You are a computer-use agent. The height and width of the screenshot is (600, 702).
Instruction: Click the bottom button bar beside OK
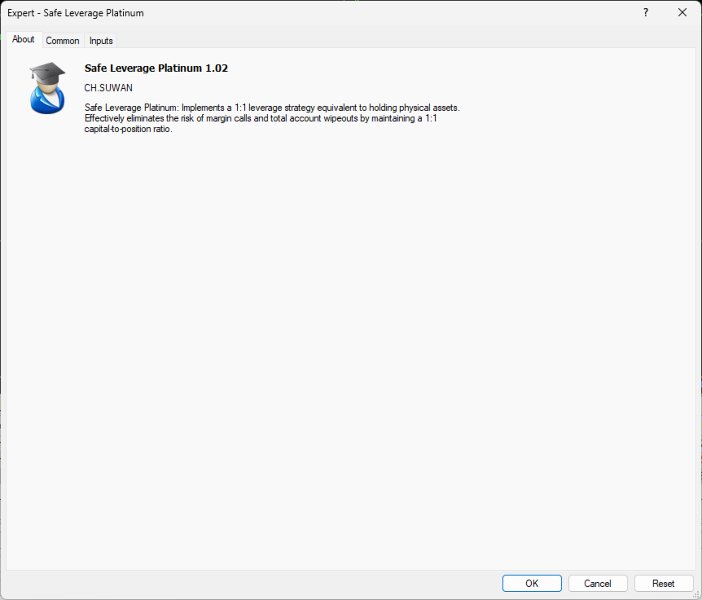251,583
